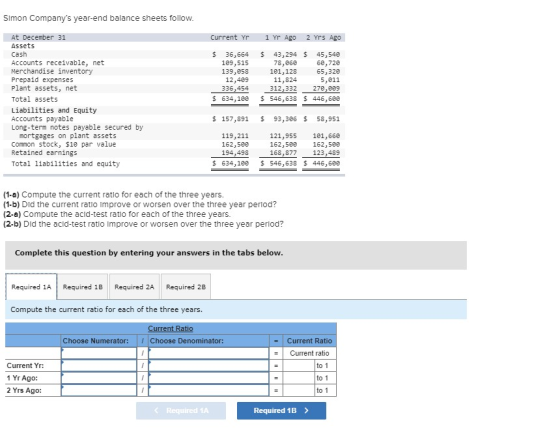Viewport: 560px width, 443px height.
Task: Click the Current Yr merchandise inventory 139,058
Action: tap(235, 71)
